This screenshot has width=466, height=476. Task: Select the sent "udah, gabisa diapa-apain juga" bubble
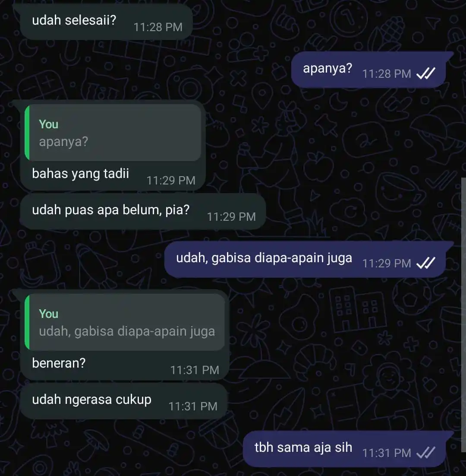pos(305,259)
